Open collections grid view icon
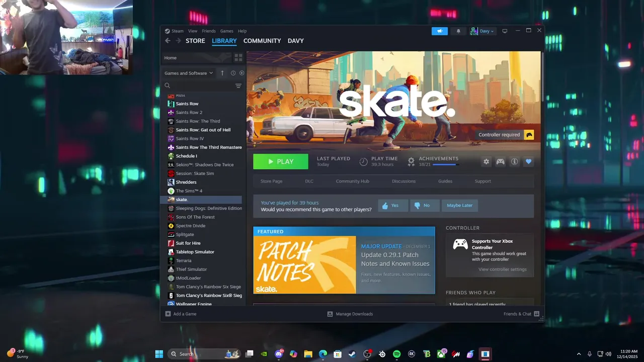Screen dimensions: 644x362 238,58
